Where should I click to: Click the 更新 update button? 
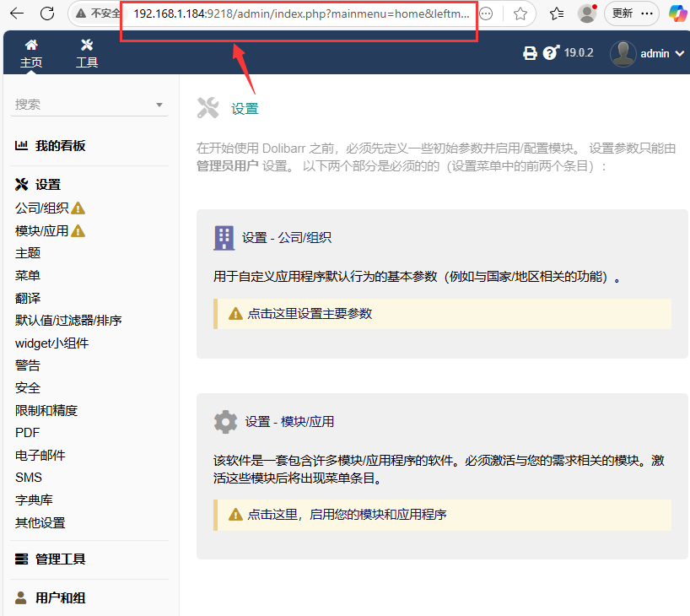[623, 14]
